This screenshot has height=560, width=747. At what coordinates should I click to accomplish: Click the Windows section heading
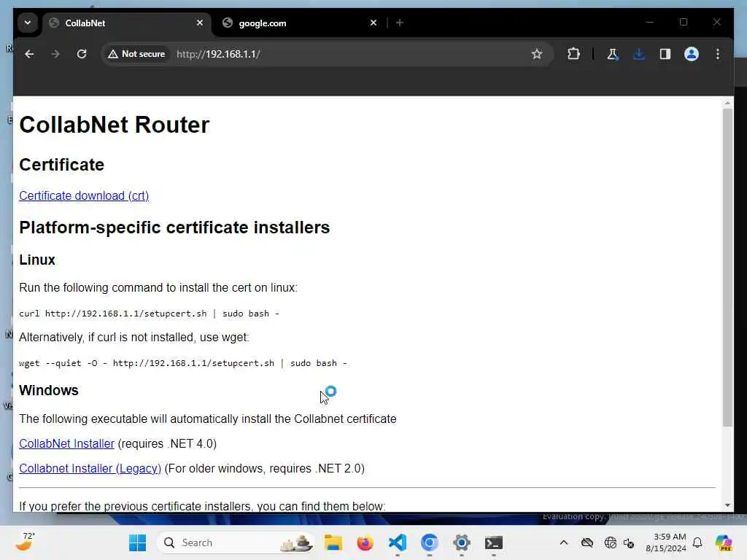click(49, 391)
